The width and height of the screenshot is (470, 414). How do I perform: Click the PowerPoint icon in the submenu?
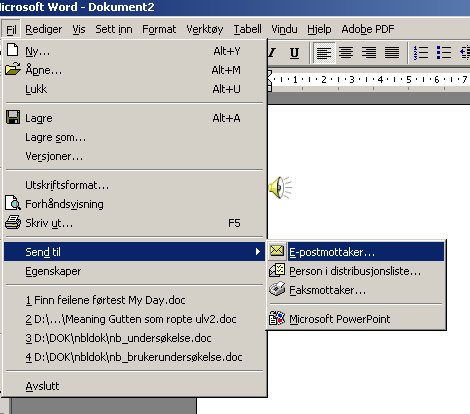277,318
